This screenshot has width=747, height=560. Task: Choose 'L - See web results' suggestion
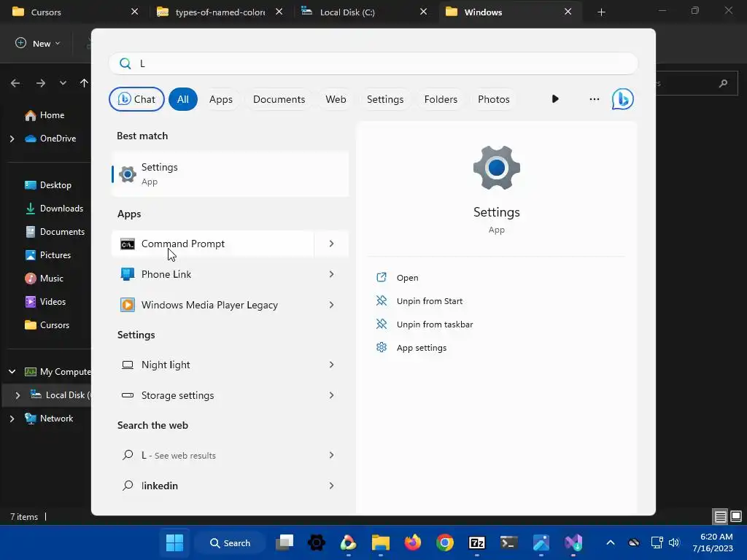tap(212, 455)
